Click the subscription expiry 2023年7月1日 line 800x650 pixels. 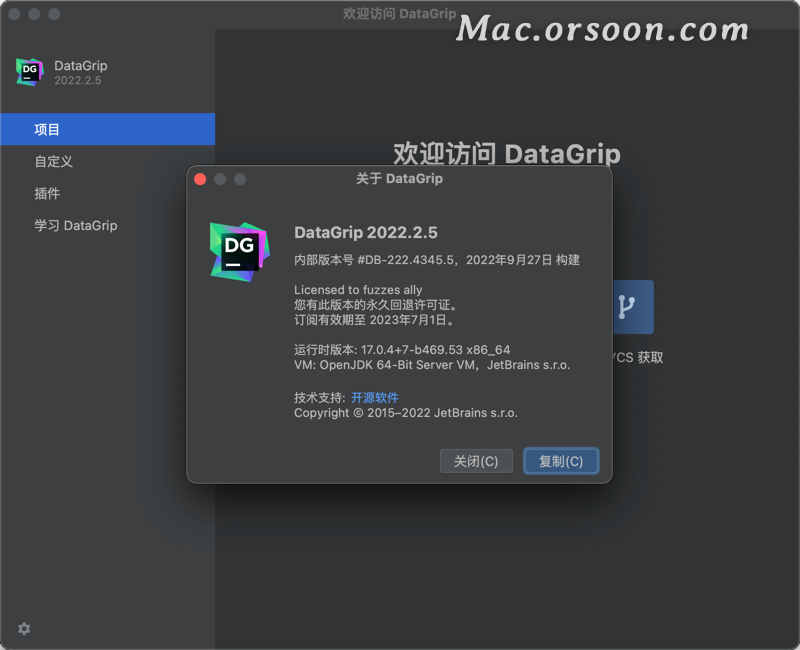point(374,320)
